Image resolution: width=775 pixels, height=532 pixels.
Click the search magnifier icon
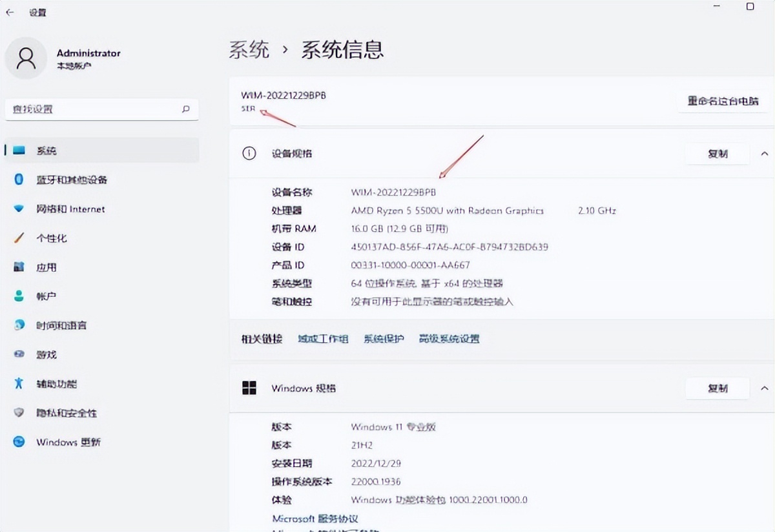click(186, 109)
